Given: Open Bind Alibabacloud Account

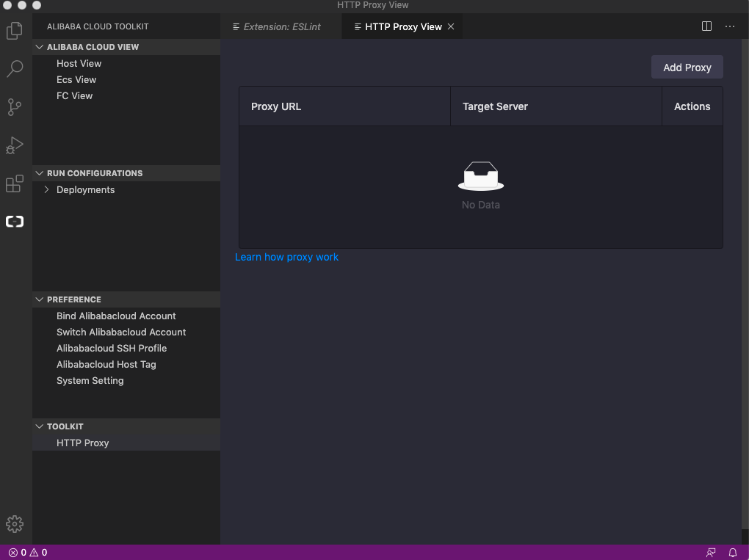Looking at the screenshot, I should (116, 316).
